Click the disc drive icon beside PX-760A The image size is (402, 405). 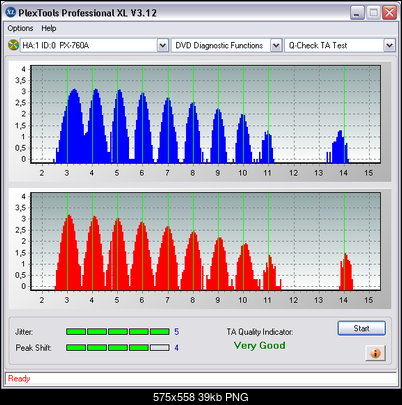tap(13, 45)
